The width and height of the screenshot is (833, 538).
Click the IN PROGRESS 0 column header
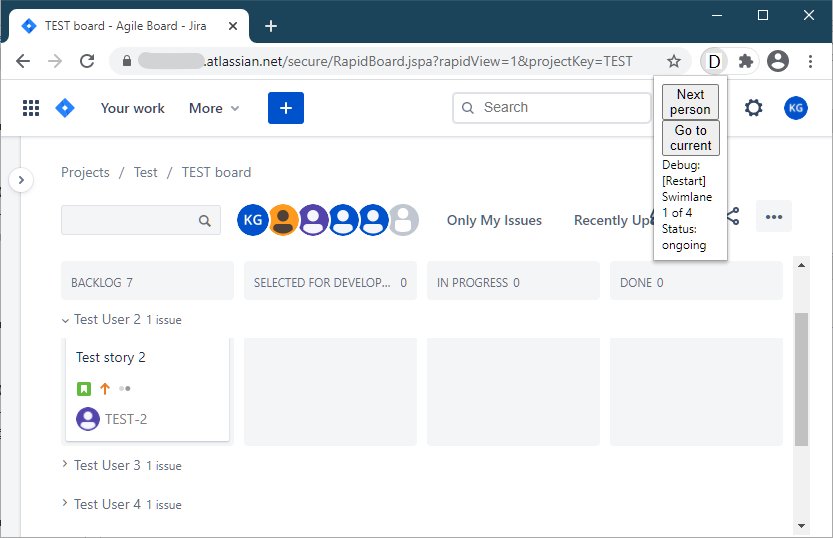pyautogui.click(x=513, y=280)
